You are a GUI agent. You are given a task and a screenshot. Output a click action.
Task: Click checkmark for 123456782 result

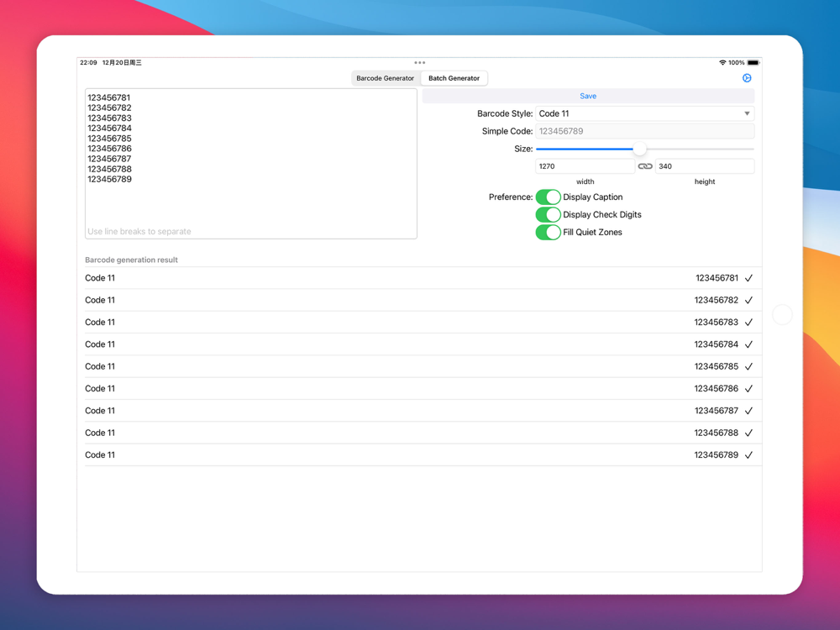749,300
